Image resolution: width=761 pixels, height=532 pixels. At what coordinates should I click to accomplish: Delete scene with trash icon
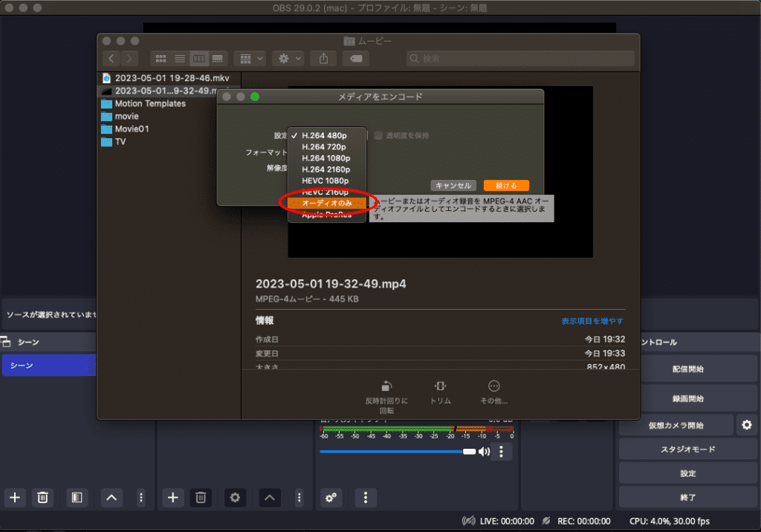pos(42,498)
